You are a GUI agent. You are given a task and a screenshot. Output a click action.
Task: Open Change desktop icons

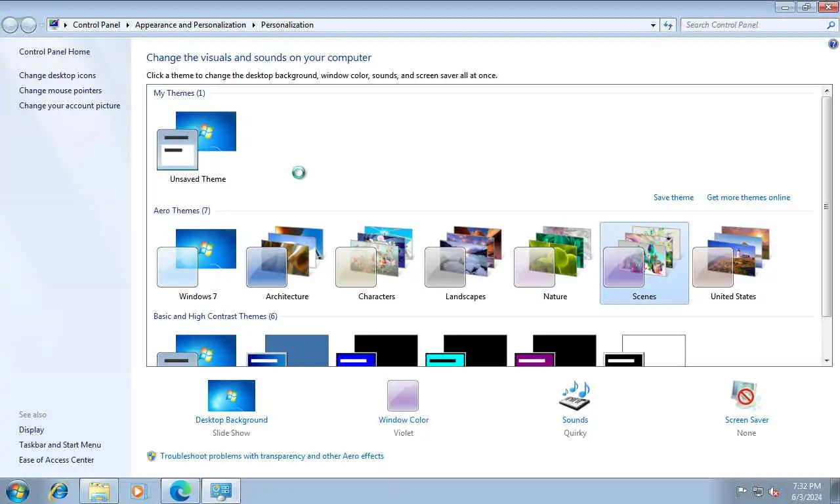click(x=57, y=75)
